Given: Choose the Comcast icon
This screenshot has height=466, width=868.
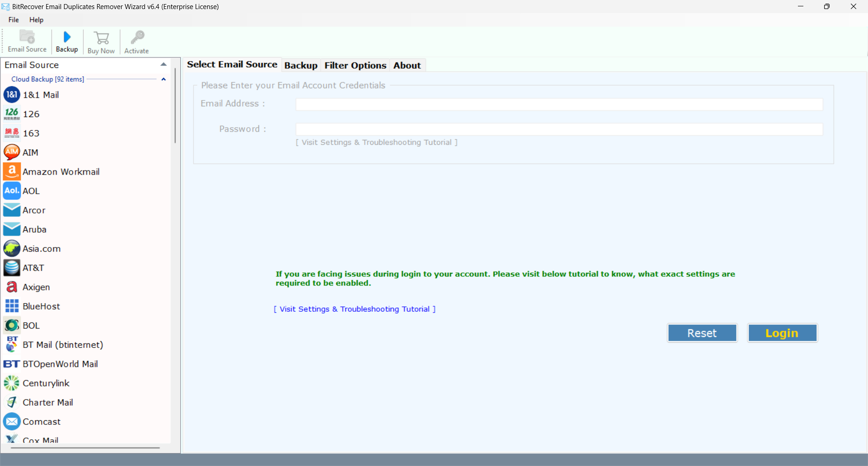Looking at the screenshot, I should coord(12,422).
